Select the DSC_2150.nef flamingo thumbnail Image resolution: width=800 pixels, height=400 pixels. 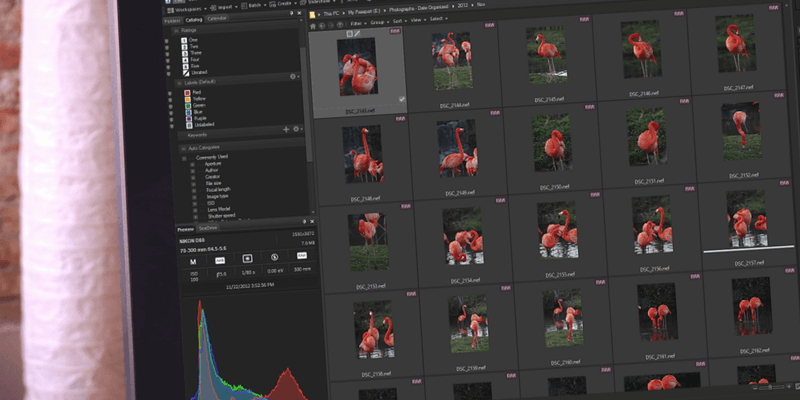[552, 143]
